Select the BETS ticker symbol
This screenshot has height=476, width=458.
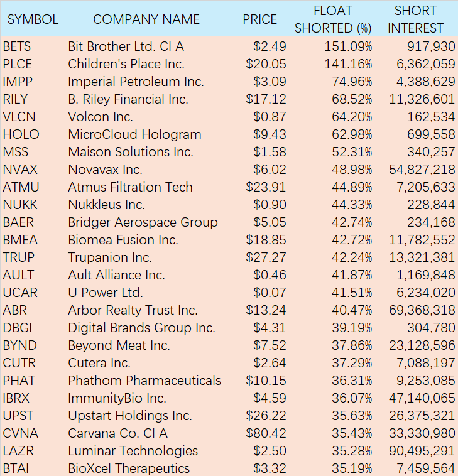point(17,46)
